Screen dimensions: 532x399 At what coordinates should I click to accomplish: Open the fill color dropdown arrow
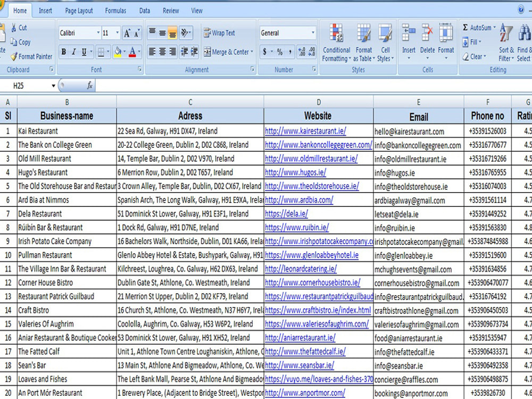124,52
